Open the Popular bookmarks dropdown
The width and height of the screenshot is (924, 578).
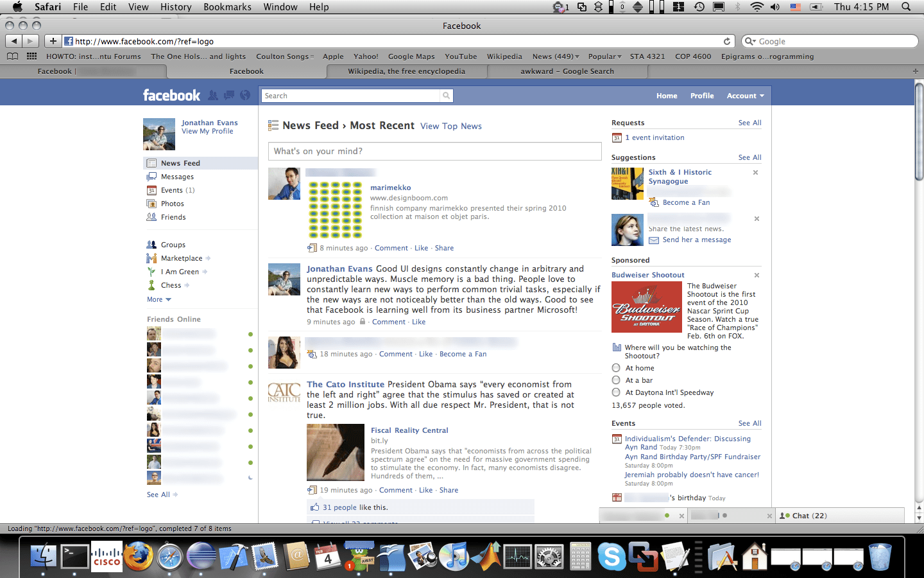(604, 57)
